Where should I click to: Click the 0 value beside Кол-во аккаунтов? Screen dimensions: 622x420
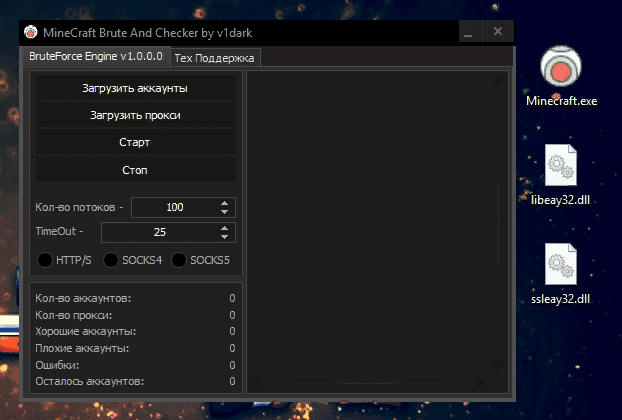click(x=232, y=298)
